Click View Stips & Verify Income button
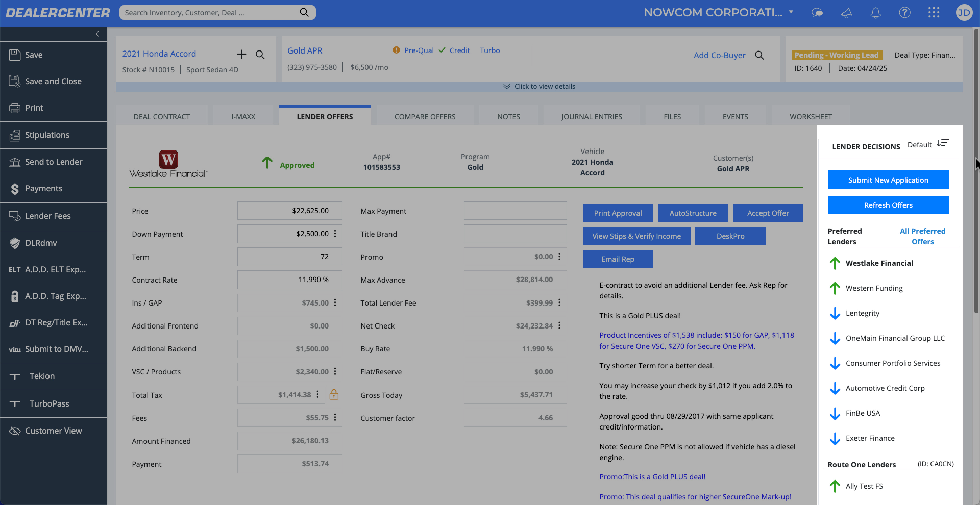The image size is (980, 505). 636,236
